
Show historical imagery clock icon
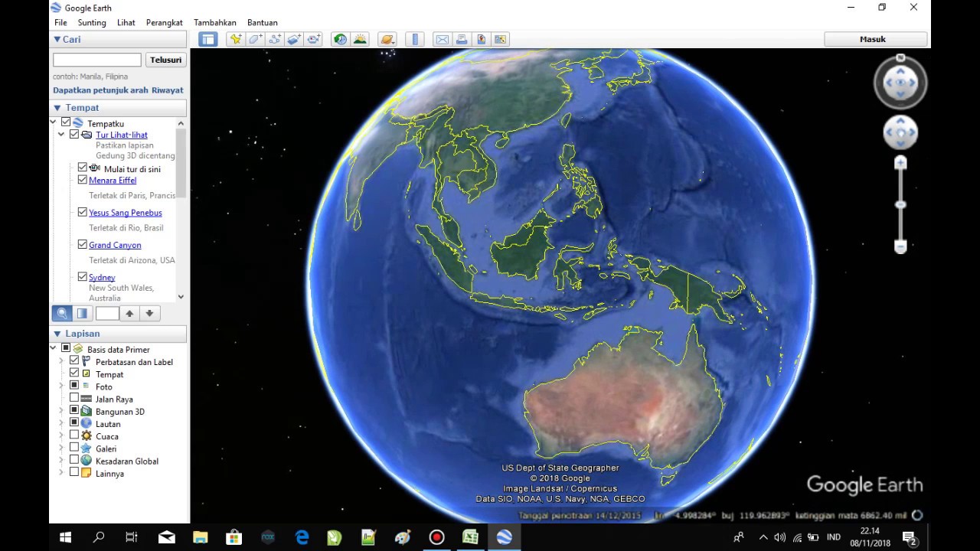click(340, 39)
